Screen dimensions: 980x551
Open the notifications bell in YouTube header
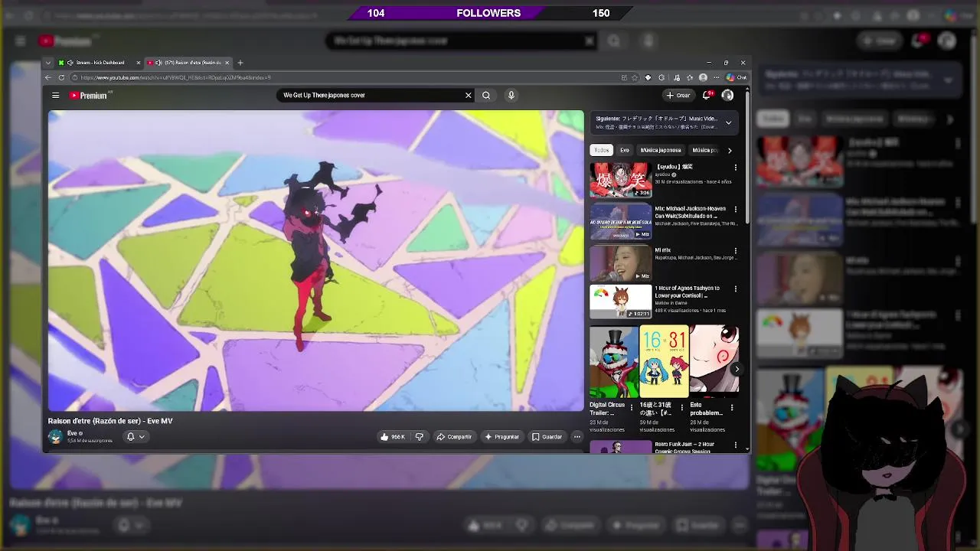(x=707, y=96)
